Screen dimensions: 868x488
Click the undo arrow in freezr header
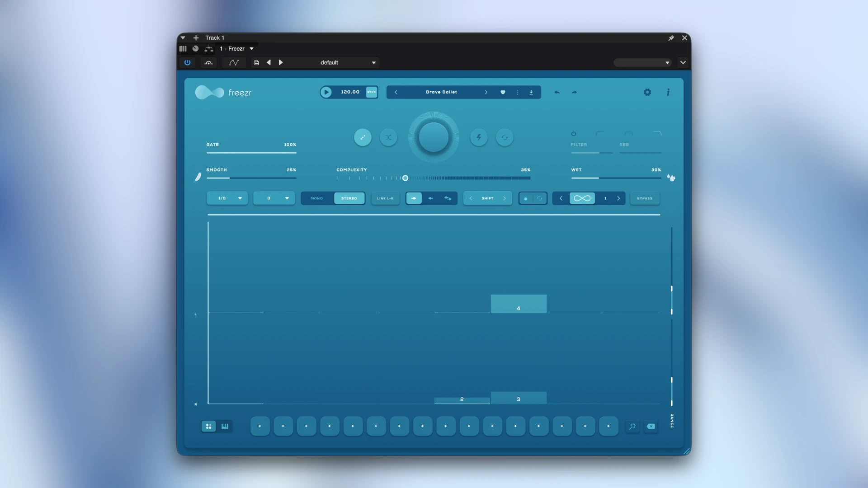(x=557, y=92)
